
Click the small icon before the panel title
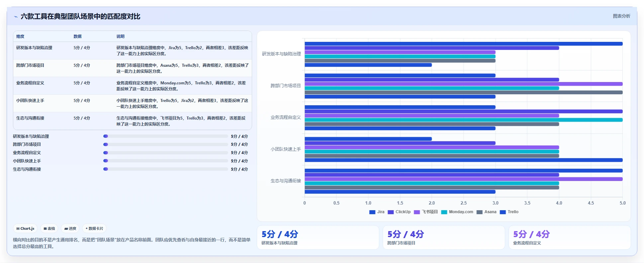click(x=16, y=17)
